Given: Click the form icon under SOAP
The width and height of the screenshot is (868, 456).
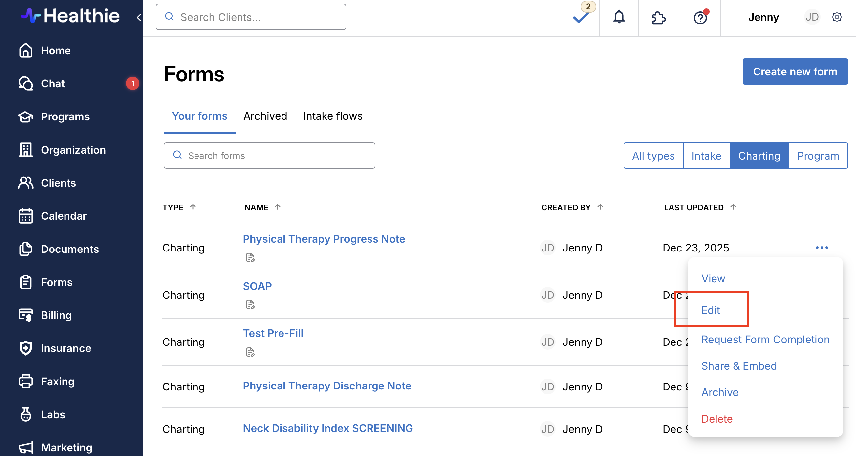Looking at the screenshot, I should coord(250,305).
